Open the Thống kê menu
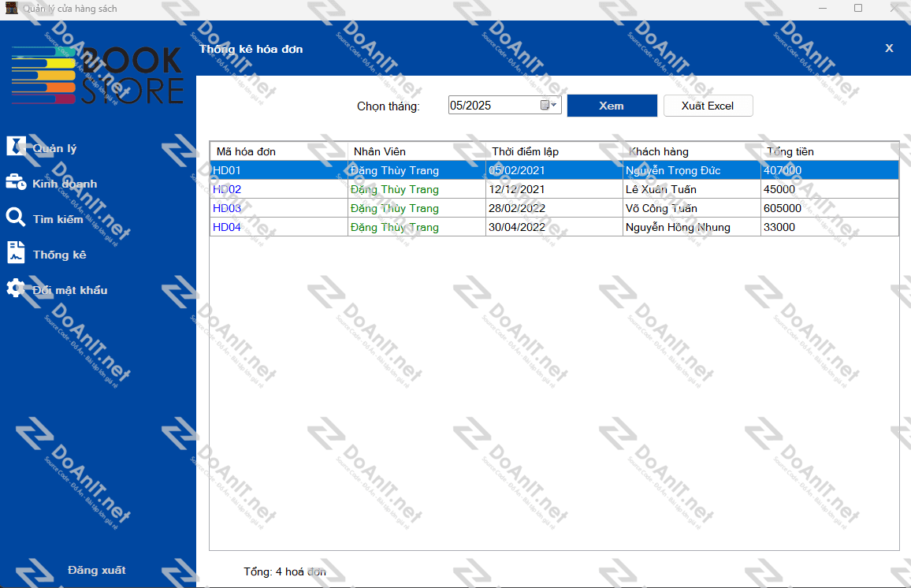Viewport: 911px width, 588px height. 59,255
